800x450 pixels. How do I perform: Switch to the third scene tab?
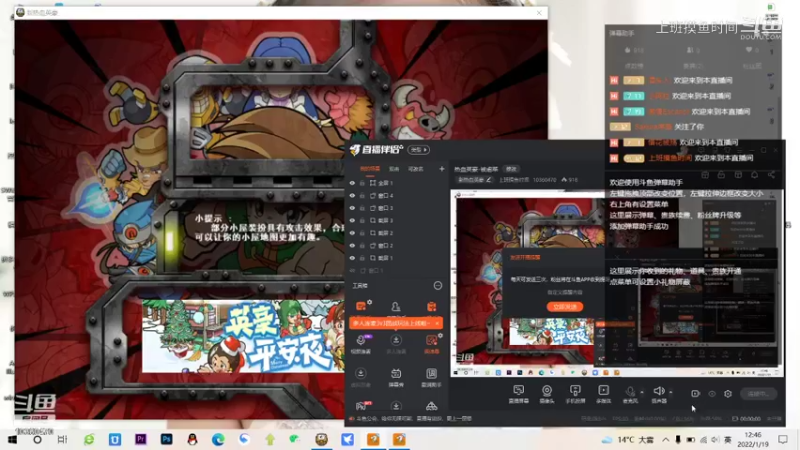click(415, 169)
